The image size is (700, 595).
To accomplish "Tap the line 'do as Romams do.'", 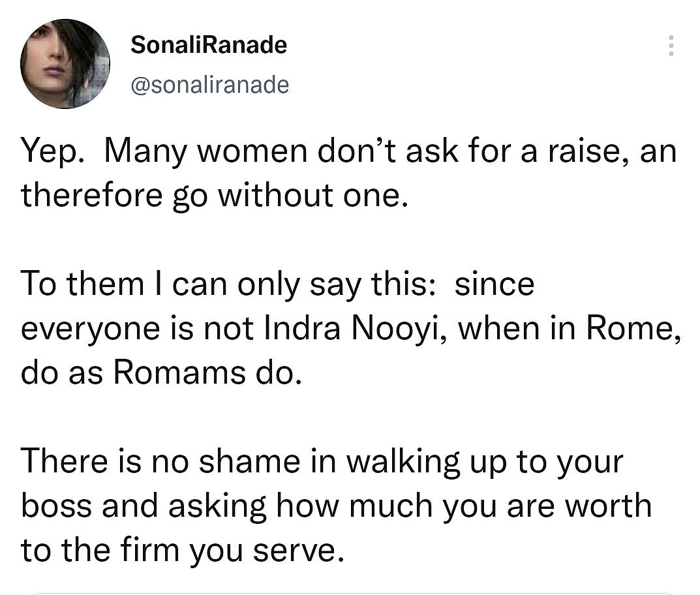I will 162,373.
